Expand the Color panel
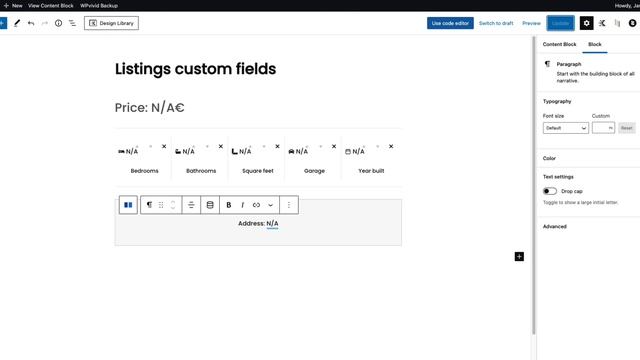 coord(549,158)
